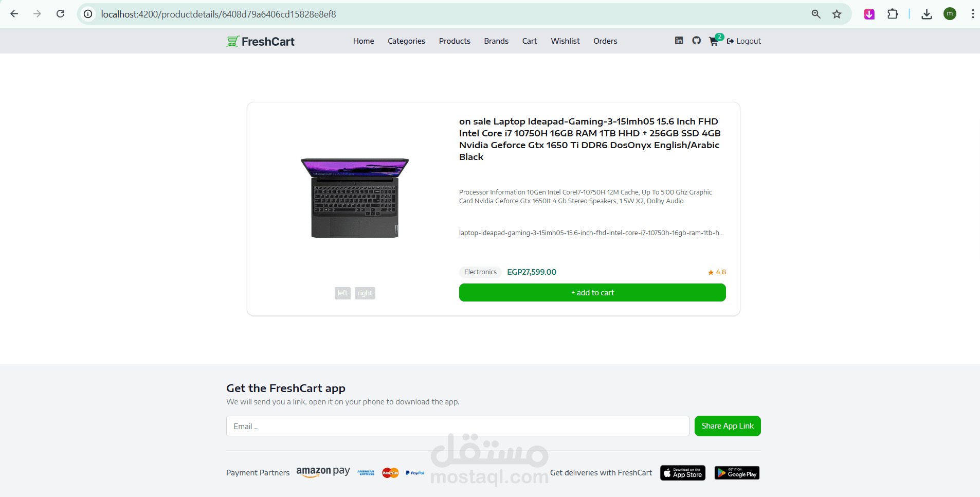
Task: Open the GitHub icon link
Action: [696, 41]
